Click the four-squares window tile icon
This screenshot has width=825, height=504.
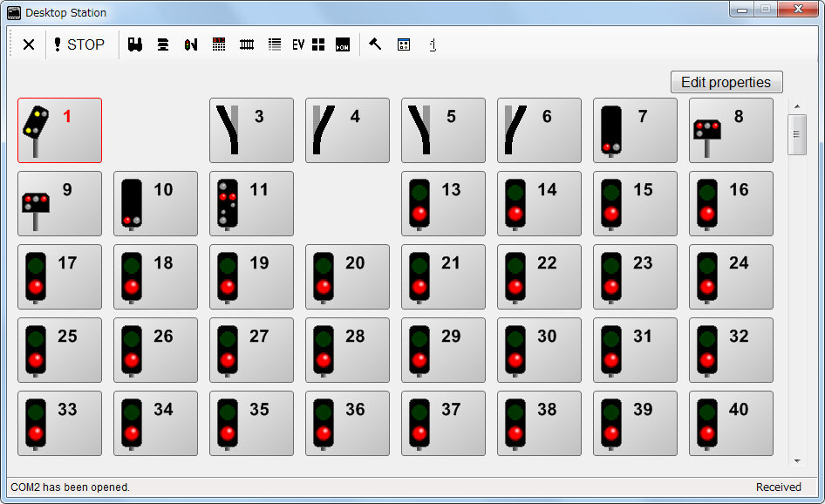pos(318,44)
